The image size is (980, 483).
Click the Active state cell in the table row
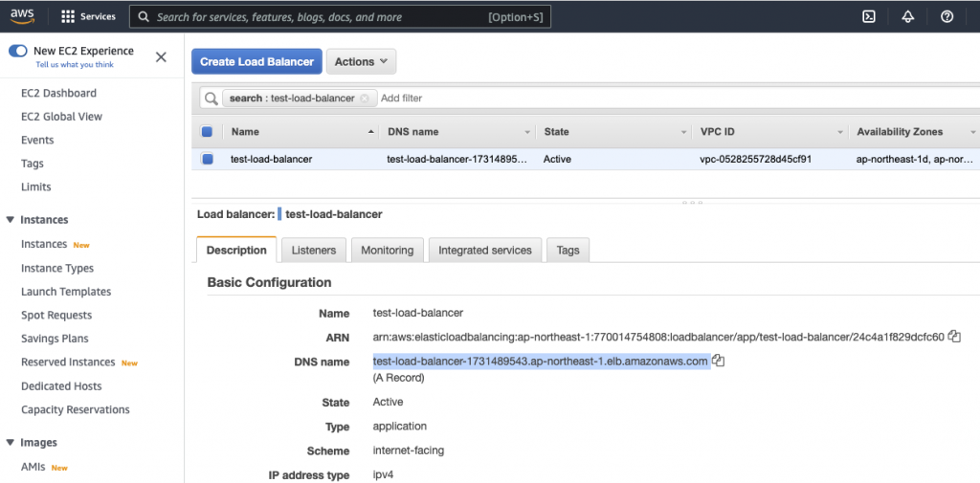[557, 159]
